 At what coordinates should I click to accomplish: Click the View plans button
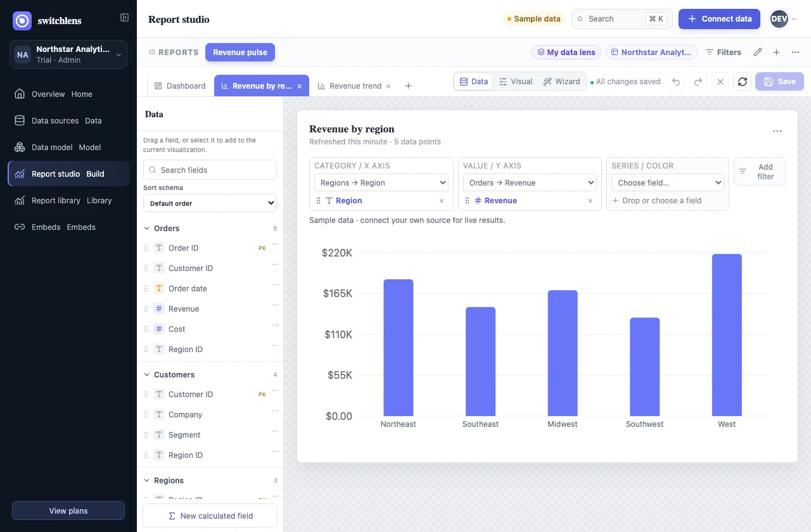(68, 511)
